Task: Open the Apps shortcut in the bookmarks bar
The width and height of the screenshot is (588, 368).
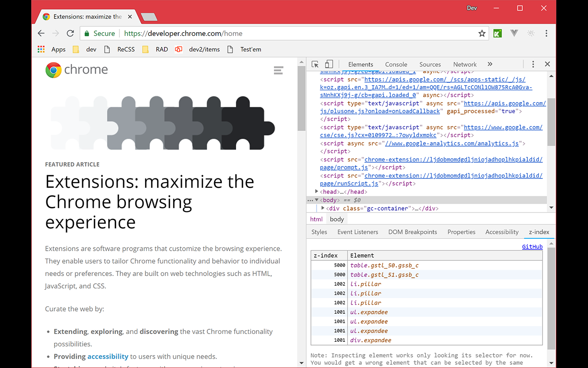Action: point(53,49)
